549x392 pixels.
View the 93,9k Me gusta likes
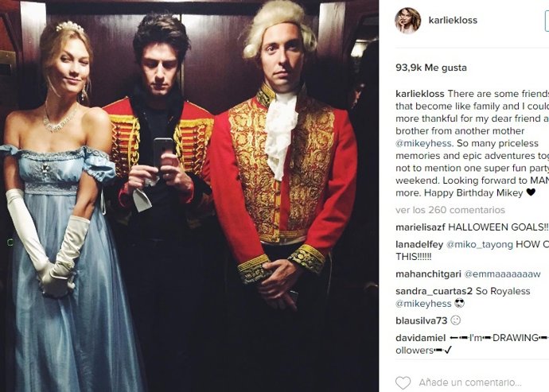pyautogui.click(x=431, y=68)
